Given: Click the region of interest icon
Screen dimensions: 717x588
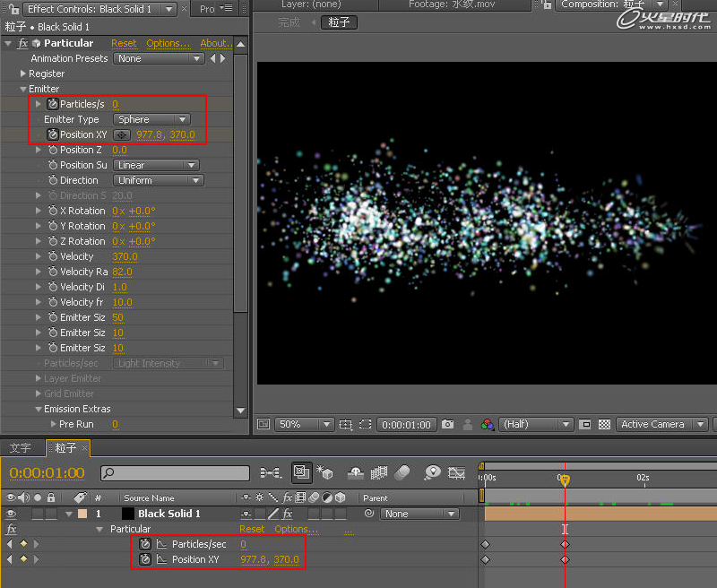Looking at the screenshot, I should (585, 424).
